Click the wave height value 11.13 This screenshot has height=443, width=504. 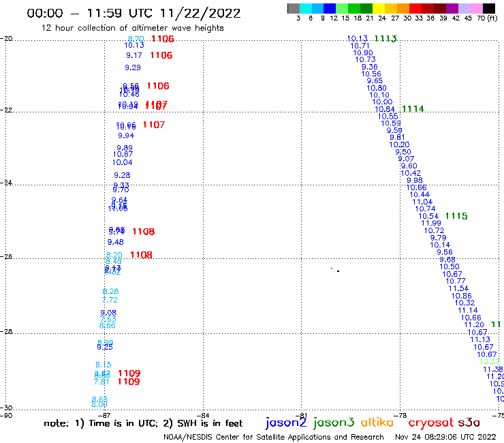[x=480, y=339]
